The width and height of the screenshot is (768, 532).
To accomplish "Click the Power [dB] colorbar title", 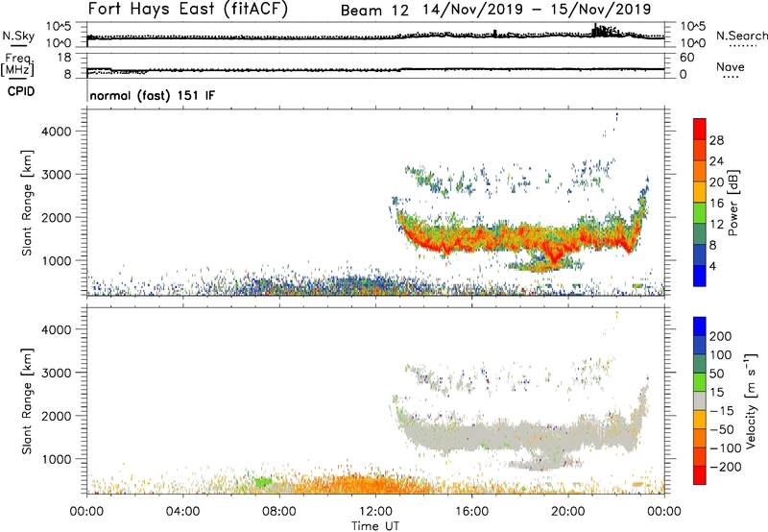I will [x=732, y=203].
